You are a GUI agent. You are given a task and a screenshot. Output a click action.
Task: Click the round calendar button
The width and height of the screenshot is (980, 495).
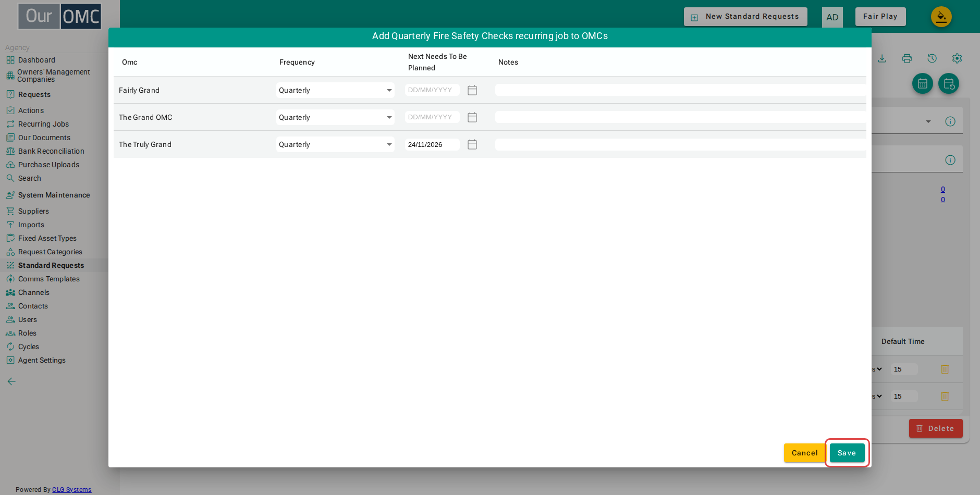pos(923,83)
